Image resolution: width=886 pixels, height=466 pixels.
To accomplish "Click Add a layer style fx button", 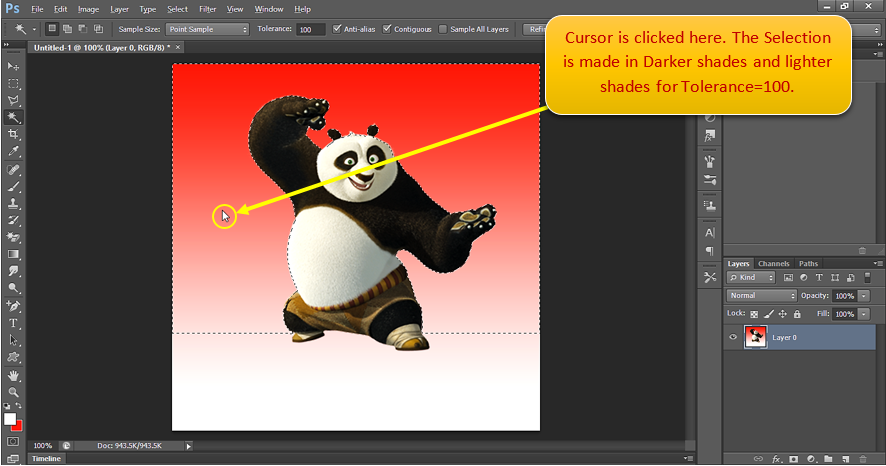I will click(776, 459).
